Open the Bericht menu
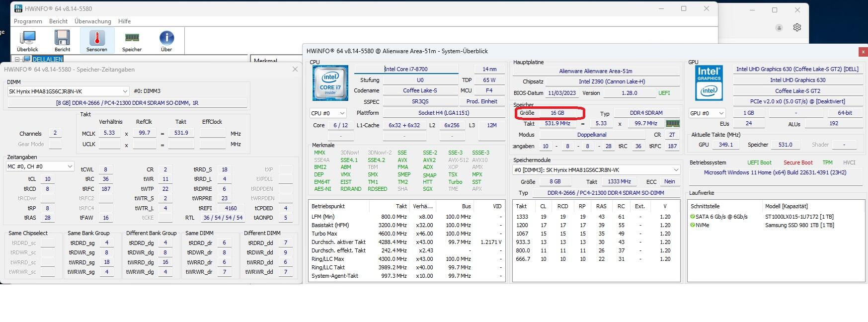The image size is (868, 322). (x=58, y=21)
